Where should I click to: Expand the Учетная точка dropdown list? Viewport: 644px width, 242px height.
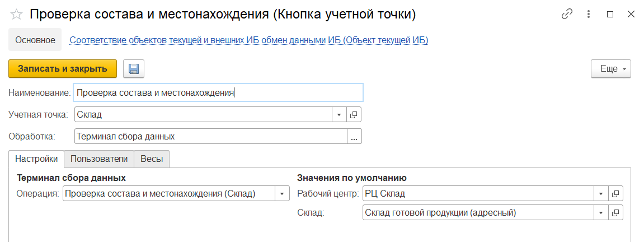point(340,115)
